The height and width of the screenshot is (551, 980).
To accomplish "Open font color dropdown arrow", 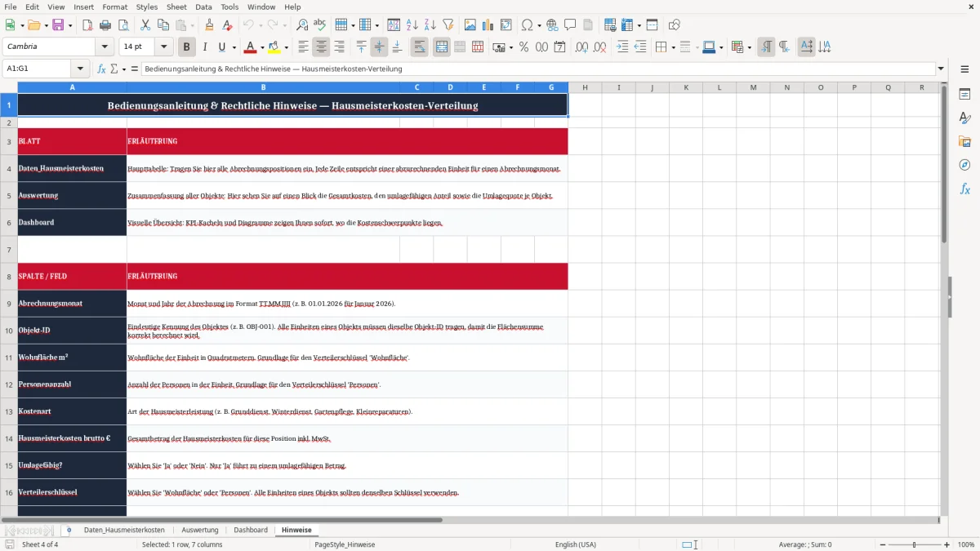I will [262, 47].
